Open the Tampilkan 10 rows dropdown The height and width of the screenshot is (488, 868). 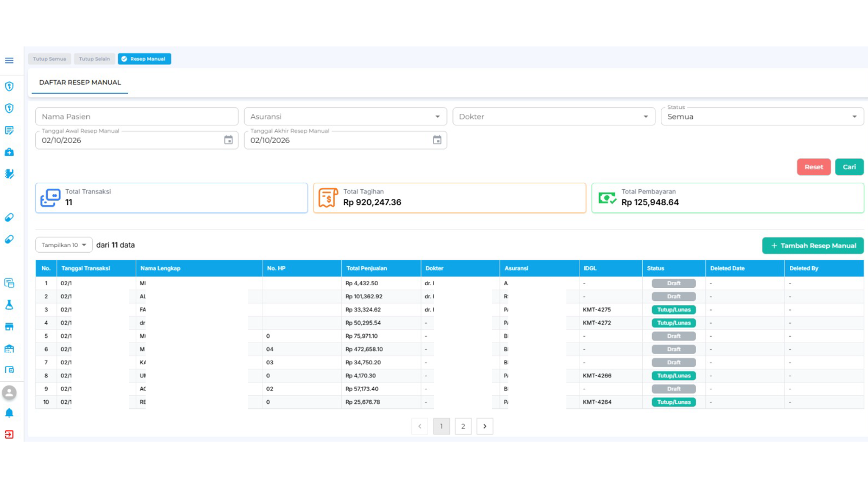coord(64,245)
